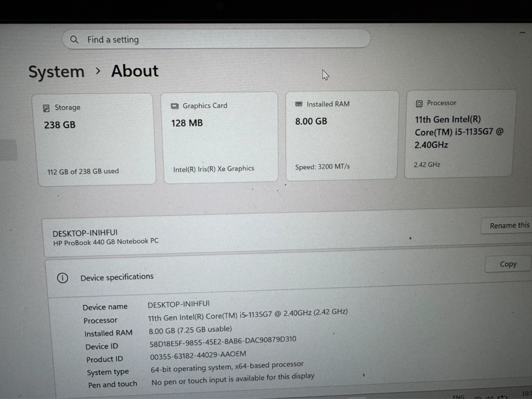532x399 pixels.
Task: Select the Processor value in specifications list
Action: tap(248, 314)
